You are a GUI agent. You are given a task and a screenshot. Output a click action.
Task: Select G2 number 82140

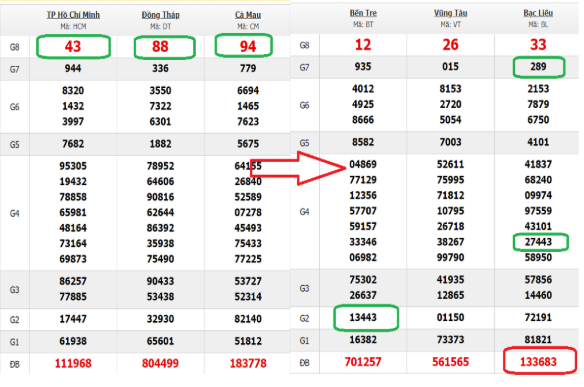click(x=248, y=319)
